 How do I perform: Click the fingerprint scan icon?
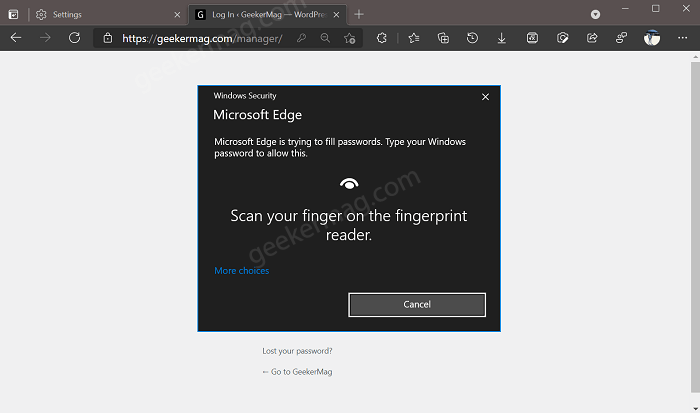[349, 184]
